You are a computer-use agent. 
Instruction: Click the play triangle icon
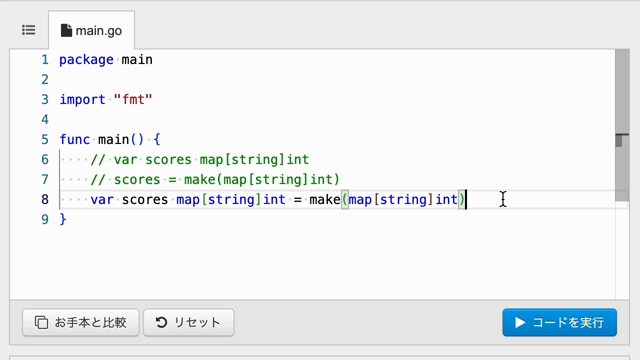click(520, 322)
